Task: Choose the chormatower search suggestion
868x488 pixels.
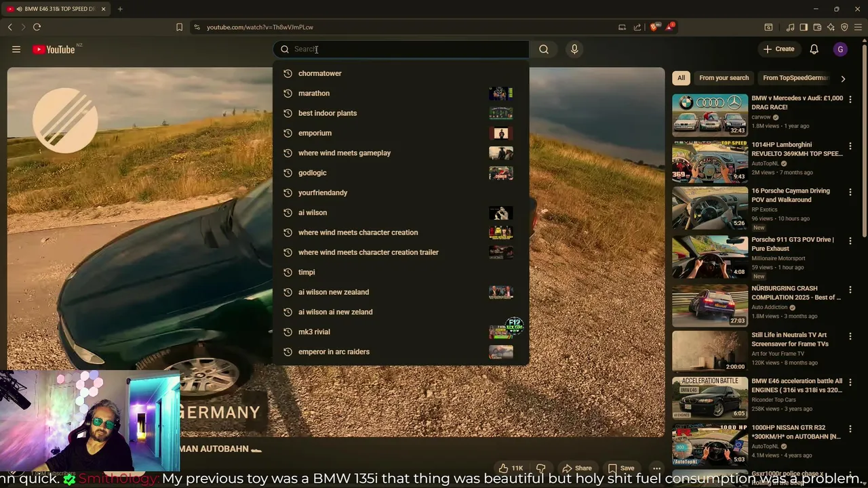Action: coord(400,73)
